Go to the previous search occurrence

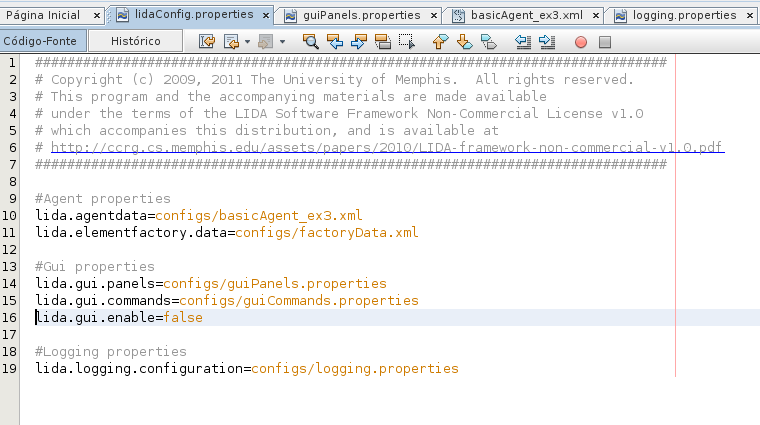335,41
